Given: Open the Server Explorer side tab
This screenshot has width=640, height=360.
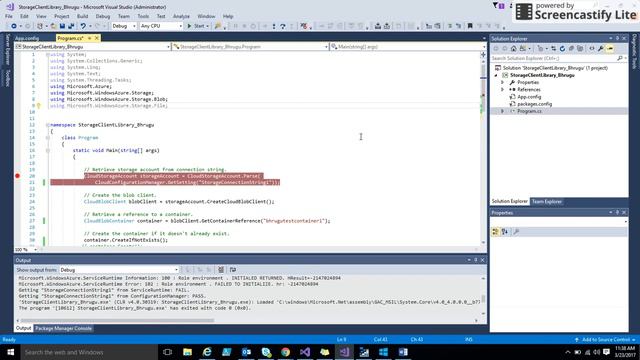Looking at the screenshot, I should coord(7,49).
